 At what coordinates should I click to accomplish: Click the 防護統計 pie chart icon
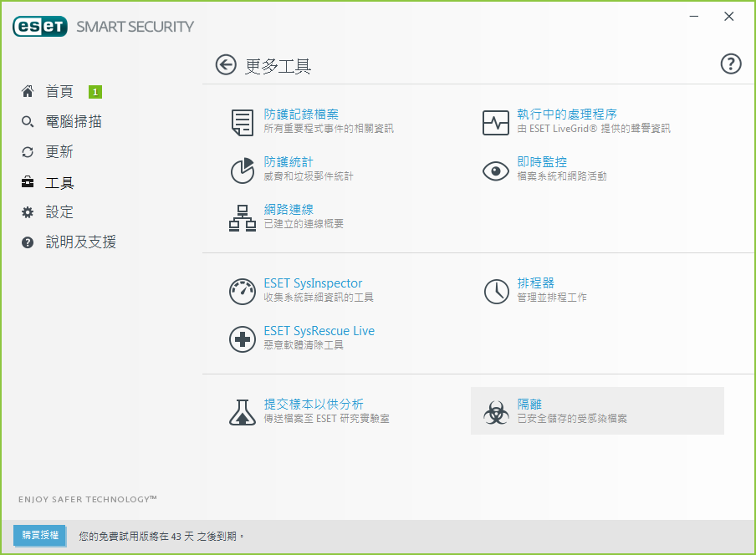242,170
